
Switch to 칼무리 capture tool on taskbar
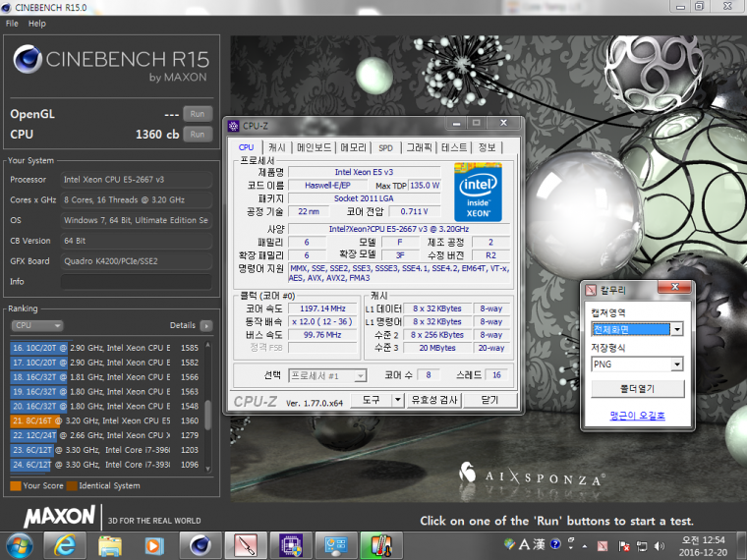(x=246, y=545)
